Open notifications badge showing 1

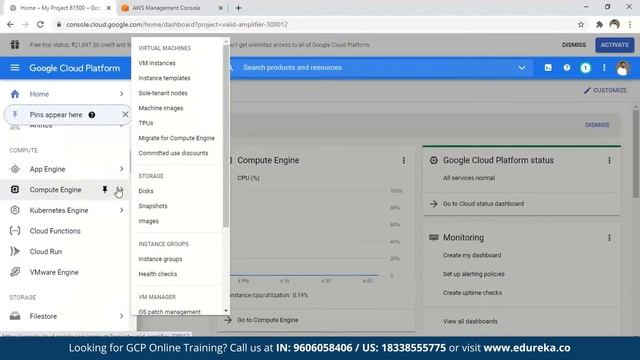coord(585,68)
